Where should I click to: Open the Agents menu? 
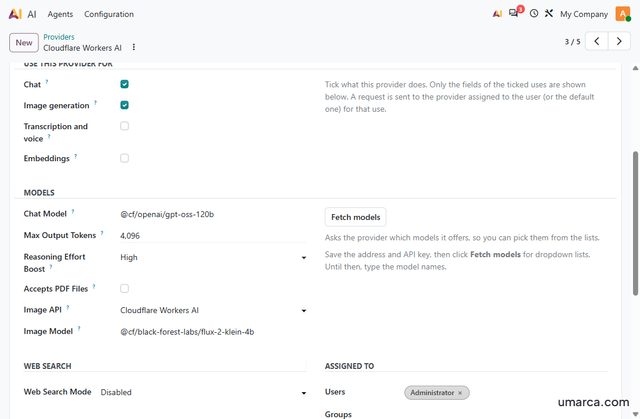point(60,14)
